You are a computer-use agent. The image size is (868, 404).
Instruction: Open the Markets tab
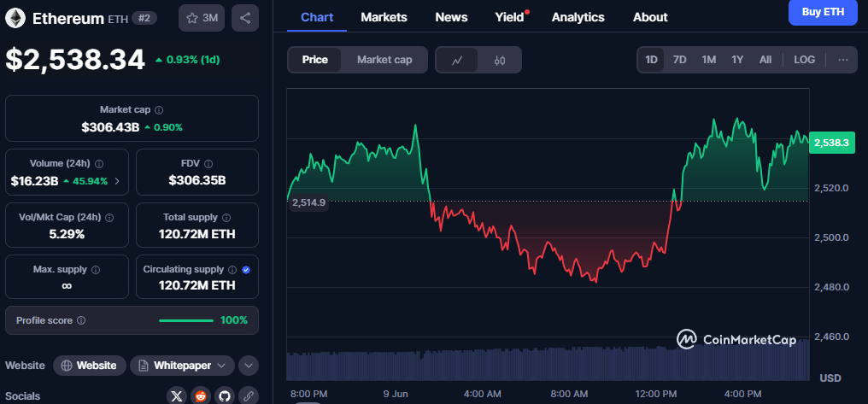tap(384, 17)
